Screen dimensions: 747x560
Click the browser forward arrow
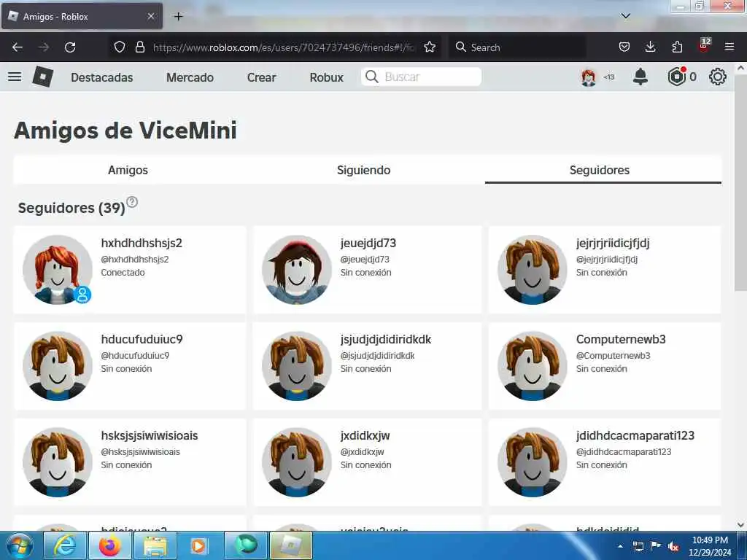pos(44,47)
